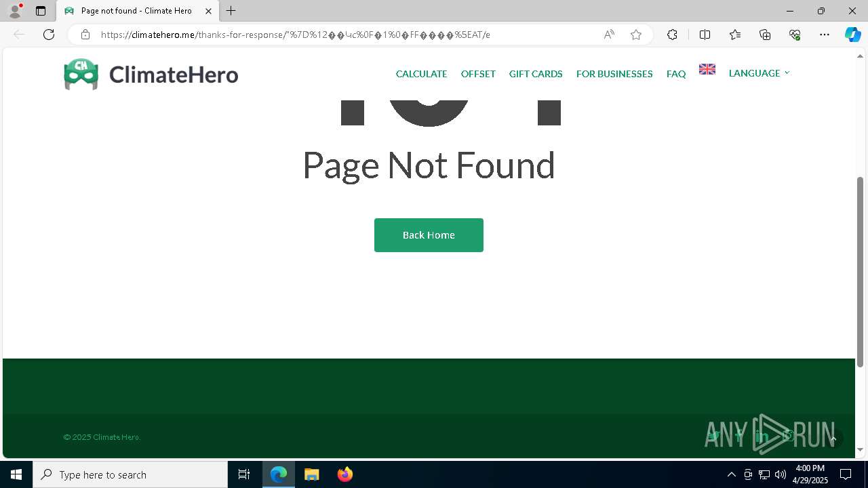Viewport: 868px width, 488px height.
Task: Click the scrollbar up arrow
Action: pyautogui.click(x=861, y=55)
